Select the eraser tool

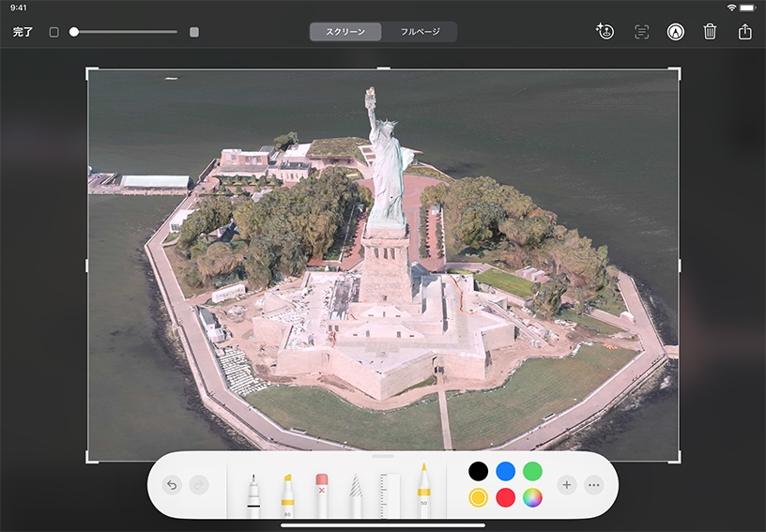click(322, 494)
